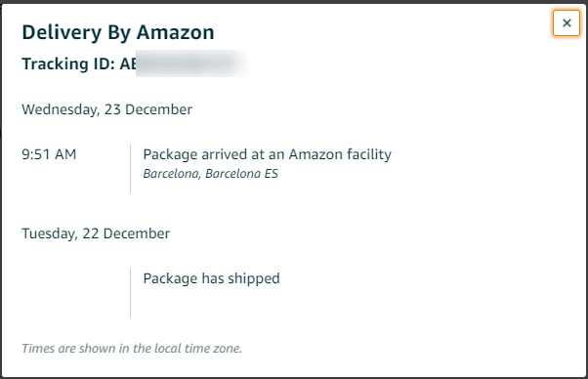Click the Barcelona, Barcelona ES location

pyautogui.click(x=210, y=174)
